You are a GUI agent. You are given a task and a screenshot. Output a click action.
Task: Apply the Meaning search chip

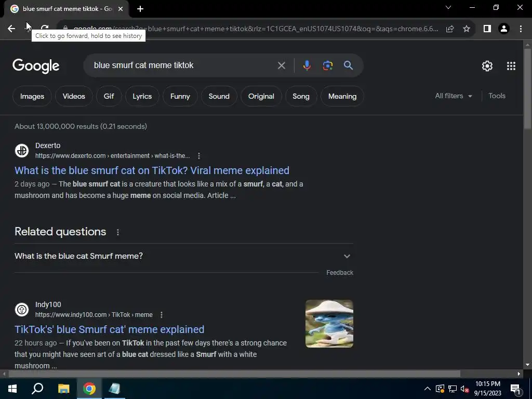pyautogui.click(x=342, y=96)
